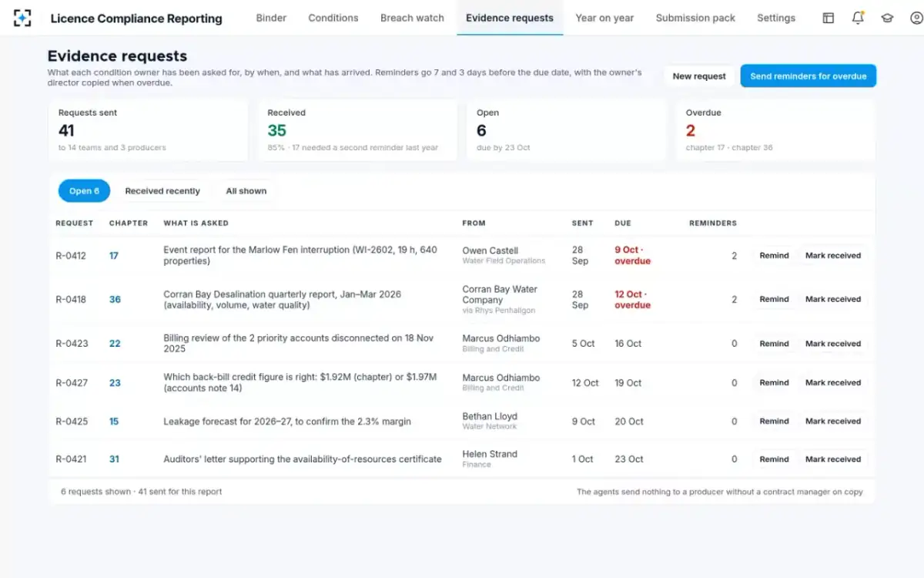
Task: Click the SENT column header
Action: 583,223
